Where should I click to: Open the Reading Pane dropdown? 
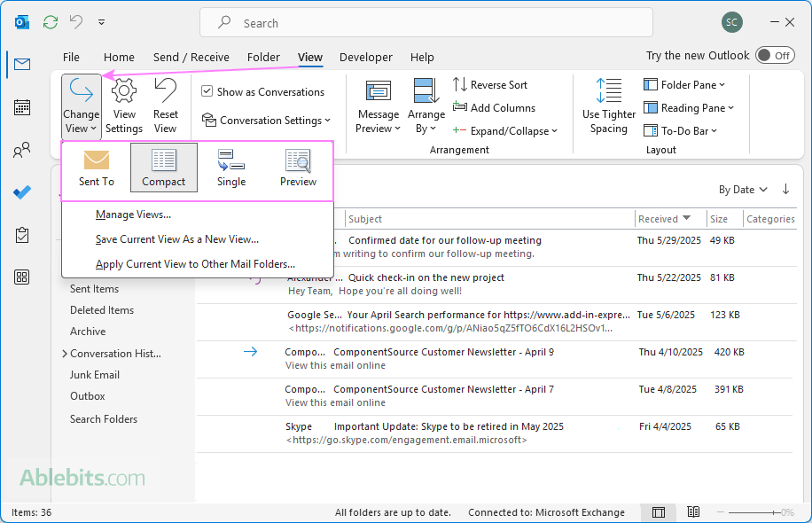click(689, 108)
